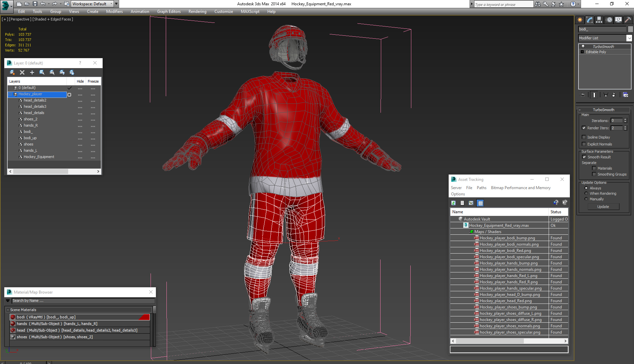Open the Utilities hammer panel tab

point(627,20)
